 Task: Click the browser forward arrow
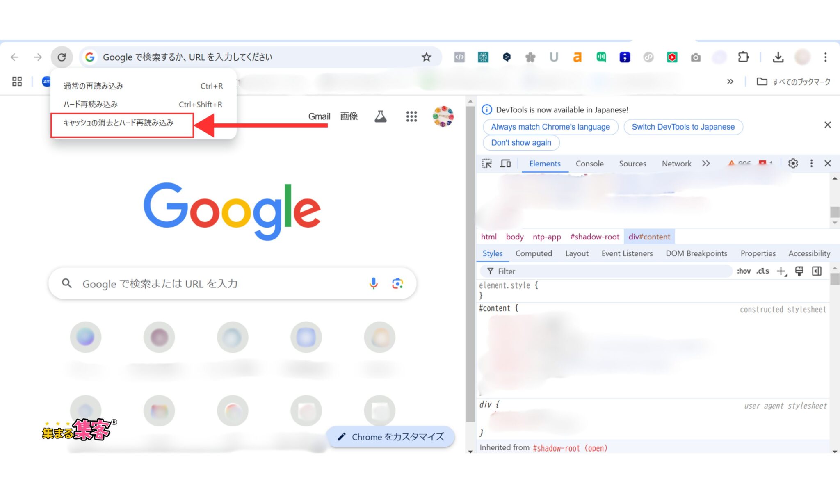[38, 57]
